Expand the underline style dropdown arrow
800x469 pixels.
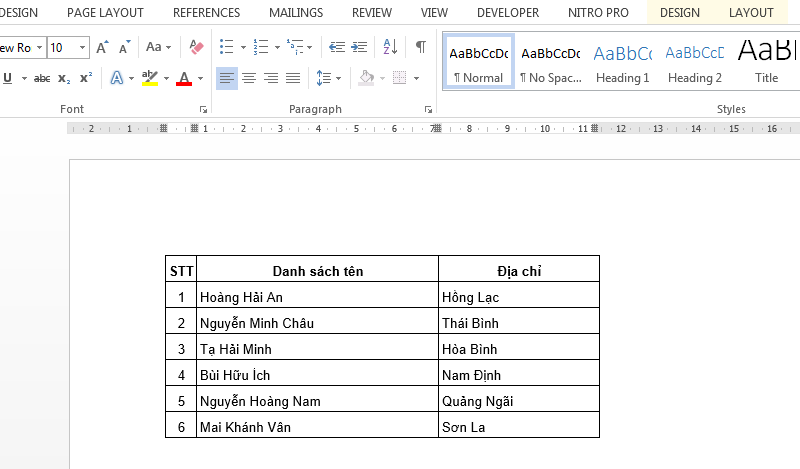[x=24, y=78]
